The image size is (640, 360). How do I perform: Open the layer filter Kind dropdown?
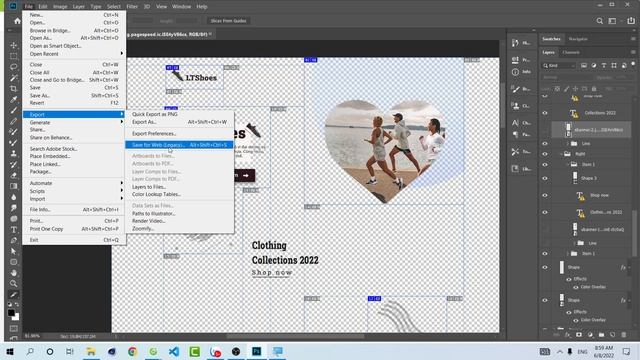tap(559, 66)
